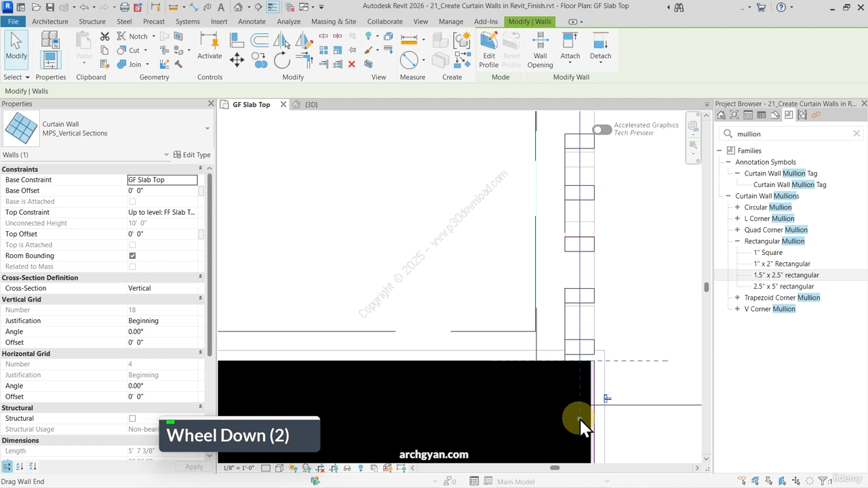Toggle the Accelerated Graphics switch
Screen dimensions: 868x488
[x=601, y=129]
